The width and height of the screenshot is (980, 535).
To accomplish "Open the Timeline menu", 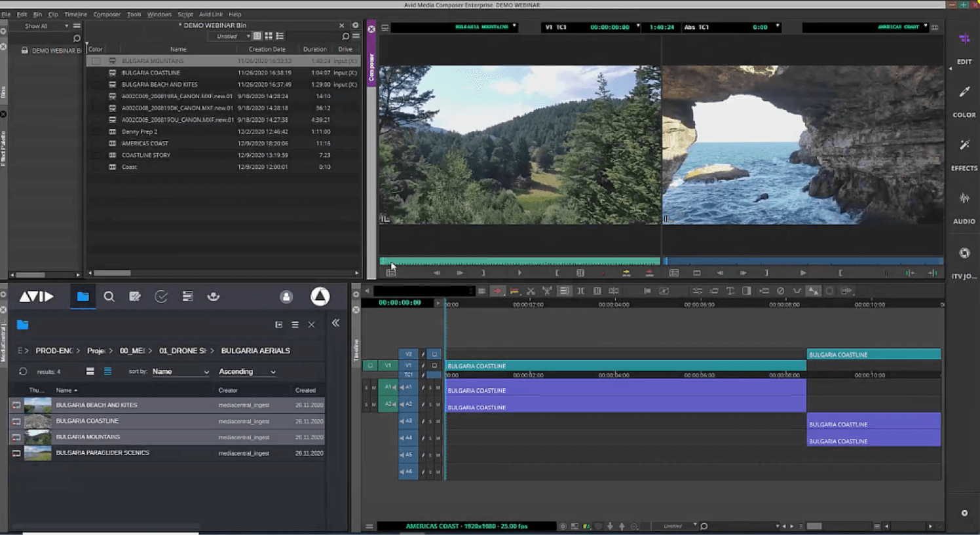I will point(75,14).
